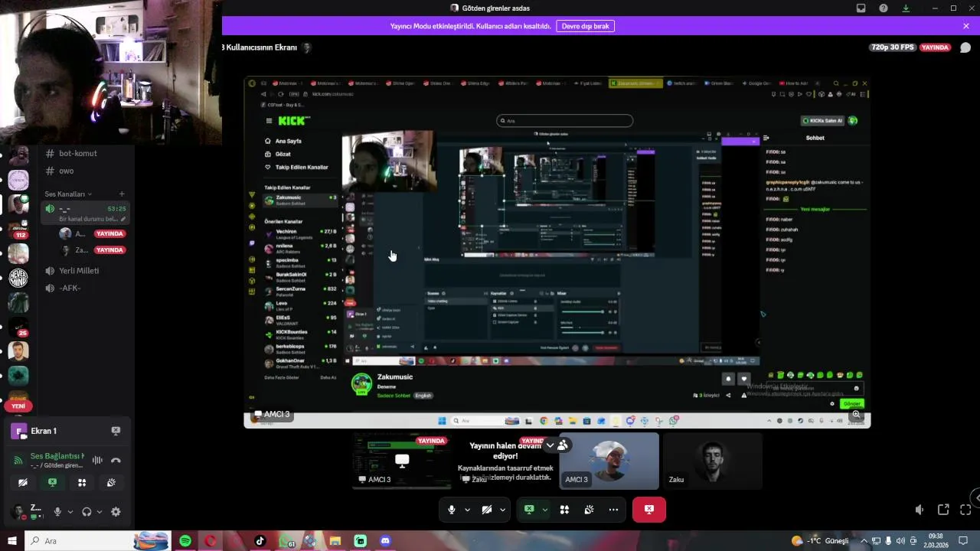
Task: Install the Discord update with the green download icon
Action: coord(906,8)
